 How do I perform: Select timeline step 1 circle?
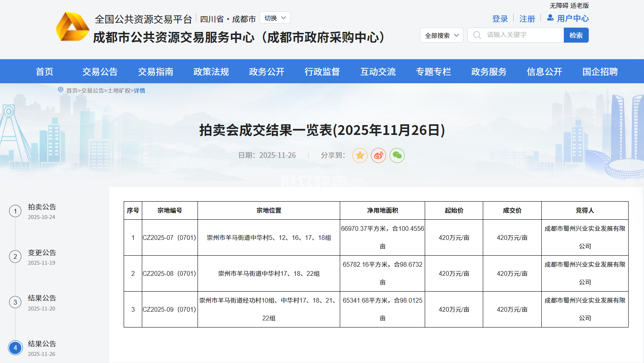[x=15, y=211]
